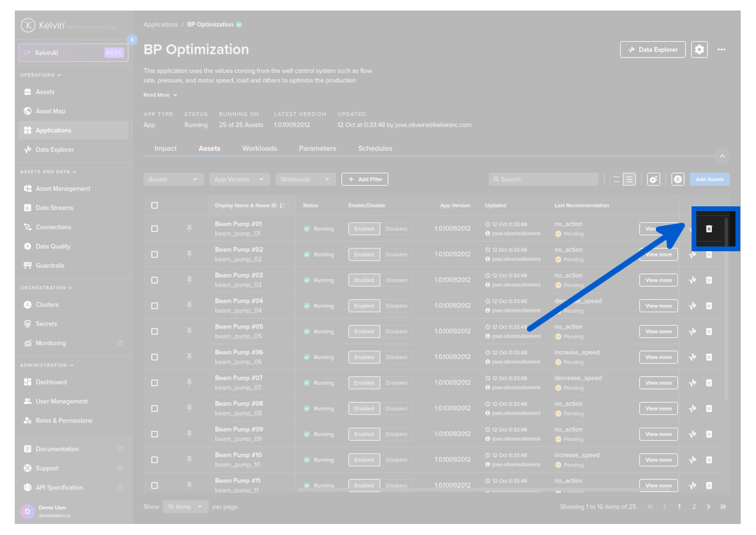Click the Add Assets button
This screenshot has height=535, width=756.
coord(709,180)
